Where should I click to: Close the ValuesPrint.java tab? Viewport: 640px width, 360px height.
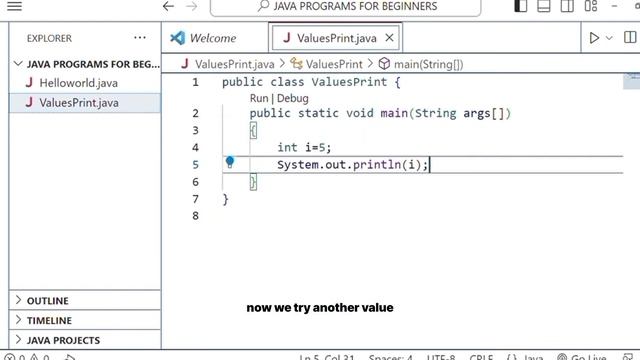(389, 38)
